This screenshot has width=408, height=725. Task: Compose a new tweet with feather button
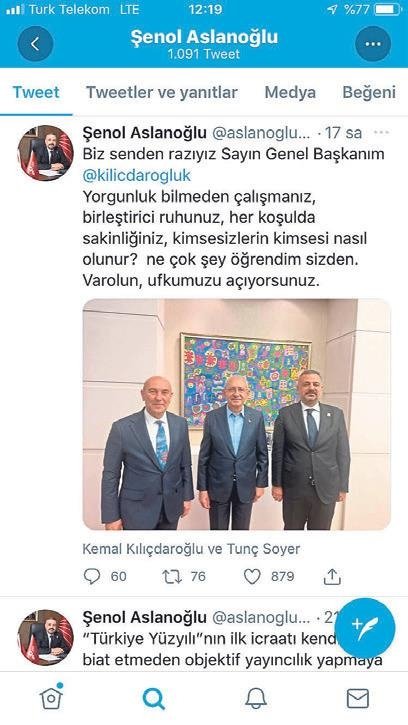(365, 627)
